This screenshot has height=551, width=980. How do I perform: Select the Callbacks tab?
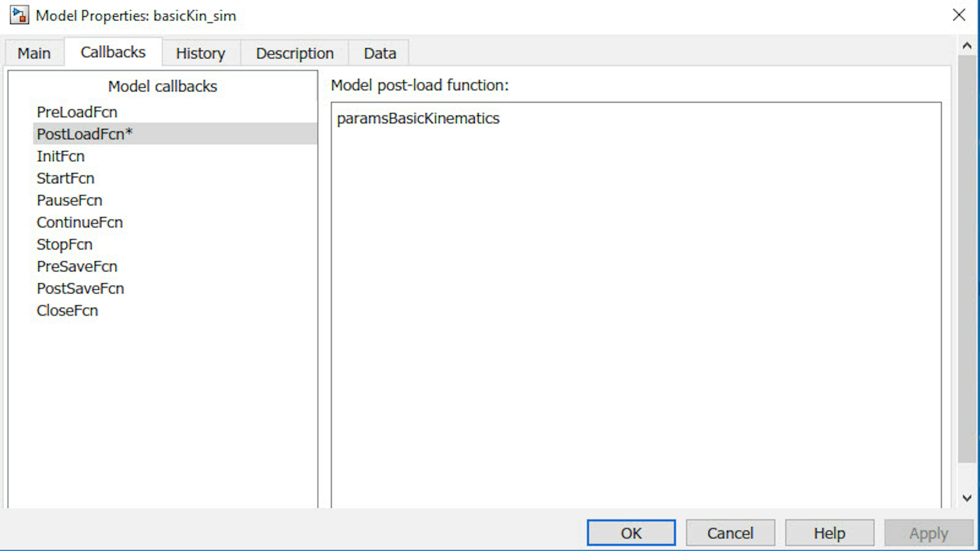click(x=113, y=52)
